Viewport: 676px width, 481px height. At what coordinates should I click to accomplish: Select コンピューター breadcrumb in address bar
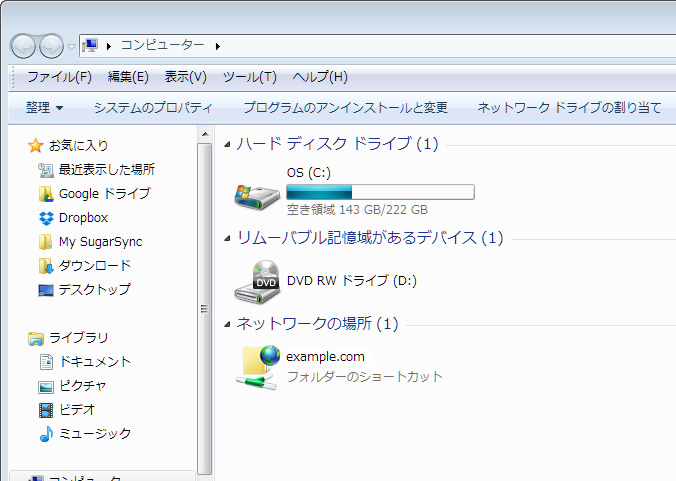(163, 45)
